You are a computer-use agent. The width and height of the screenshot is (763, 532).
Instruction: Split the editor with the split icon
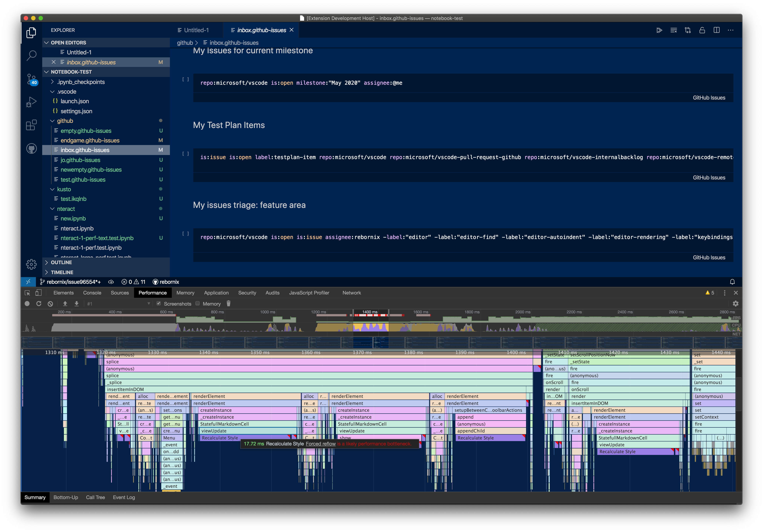point(717,30)
